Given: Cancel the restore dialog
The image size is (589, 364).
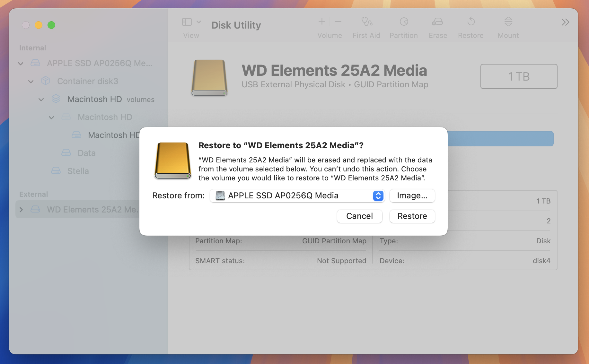Looking at the screenshot, I should point(359,216).
